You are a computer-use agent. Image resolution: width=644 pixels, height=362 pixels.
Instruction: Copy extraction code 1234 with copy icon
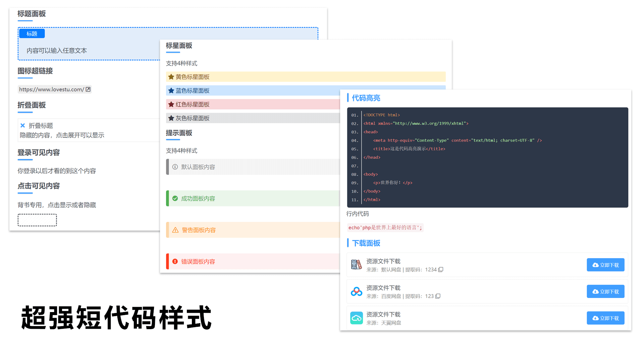(440, 269)
